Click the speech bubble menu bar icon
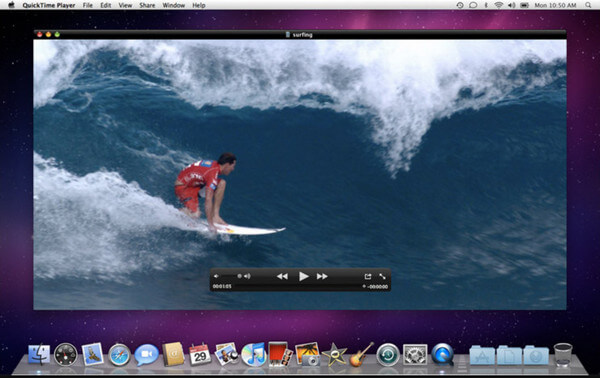This screenshot has height=378, width=600. [473, 5]
